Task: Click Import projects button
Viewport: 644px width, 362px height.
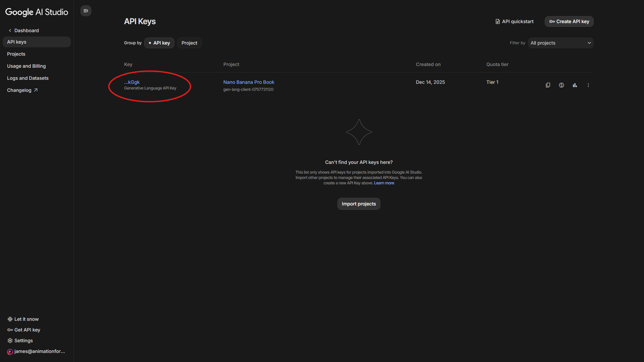Action: (x=359, y=204)
